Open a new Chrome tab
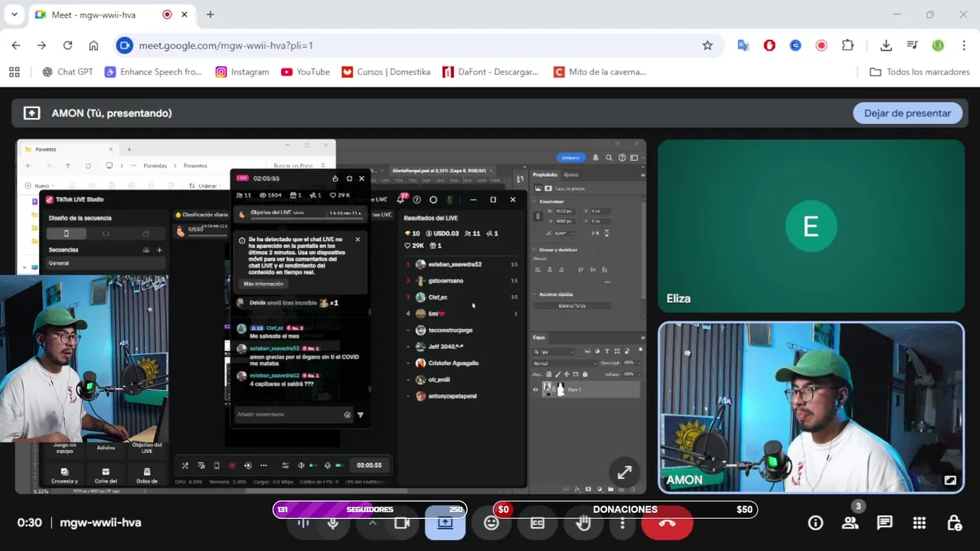The height and width of the screenshot is (551, 980). pyautogui.click(x=210, y=15)
